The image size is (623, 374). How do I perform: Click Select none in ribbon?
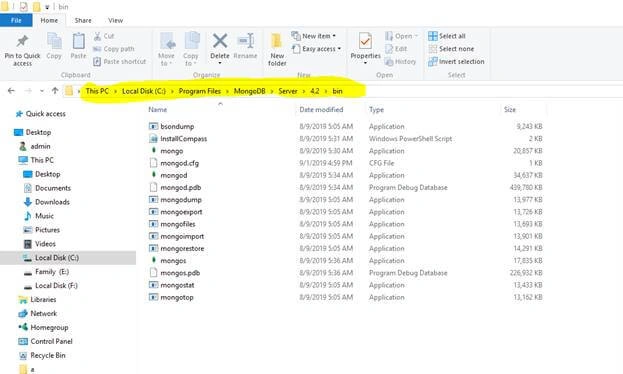[x=451, y=49]
